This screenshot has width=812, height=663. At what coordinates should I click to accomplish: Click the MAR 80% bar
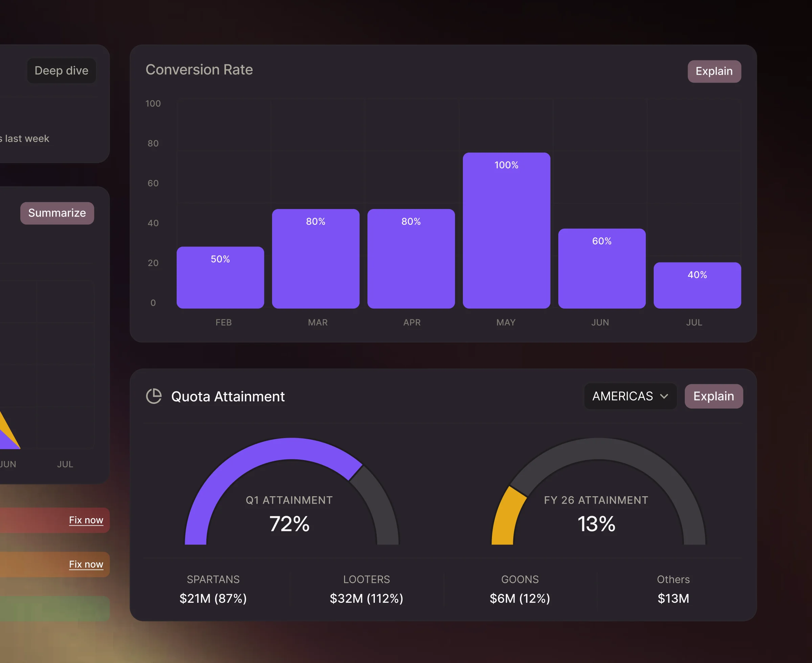tap(315, 258)
